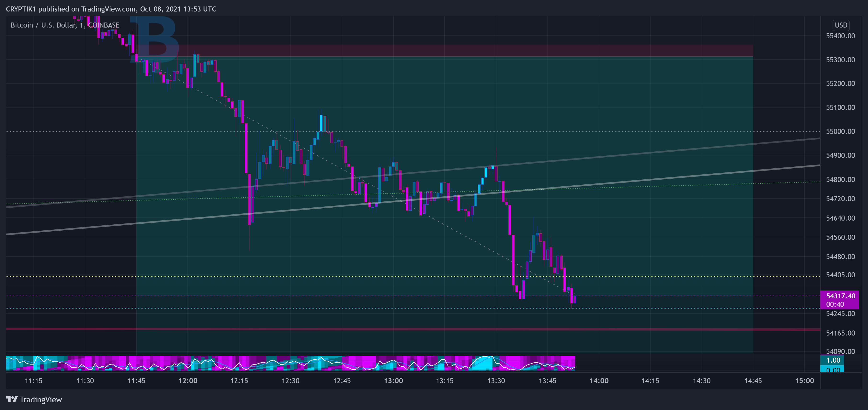
Task: Click the 15:00 time axis label
Action: (805, 381)
